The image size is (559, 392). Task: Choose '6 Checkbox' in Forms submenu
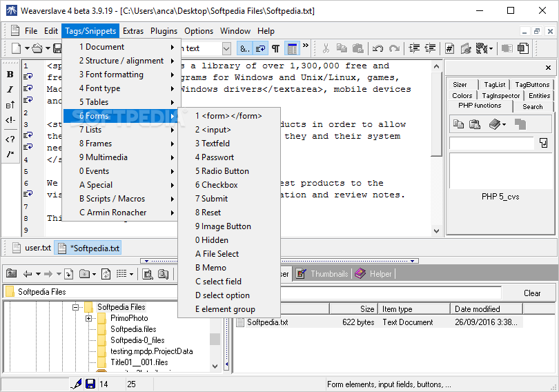229,184
